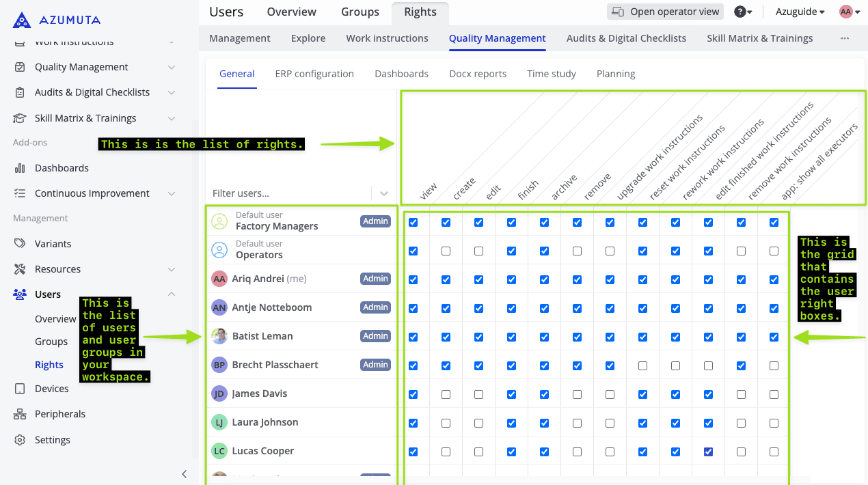The width and height of the screenshot is (868, 485).
Task: Click the Devices sidebar icon
Action: [x=20, y=389]
